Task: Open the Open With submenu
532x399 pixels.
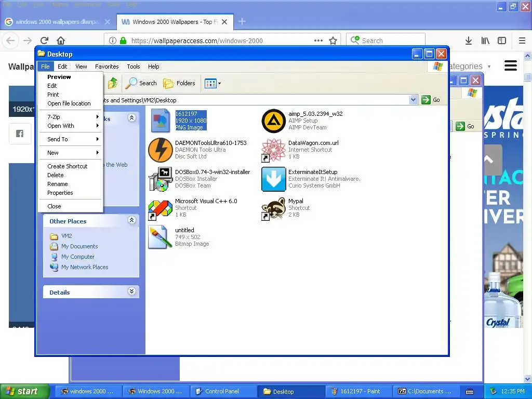Action: (x=71, y=126)
